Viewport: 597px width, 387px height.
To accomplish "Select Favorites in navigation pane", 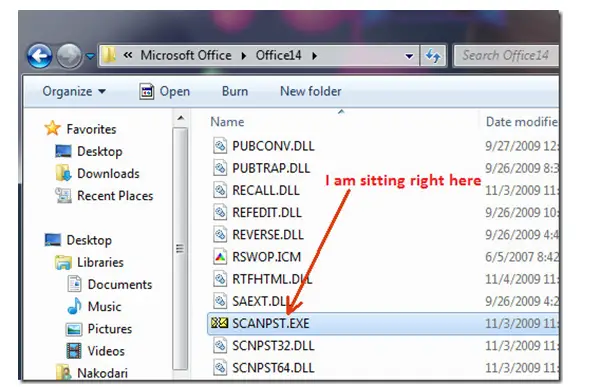I will [91, 129].
